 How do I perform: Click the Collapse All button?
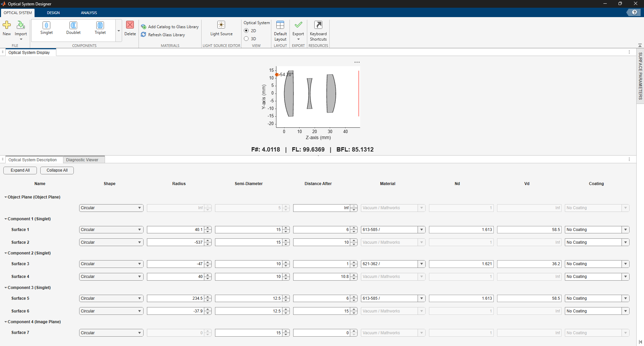[x=57, y=170]
